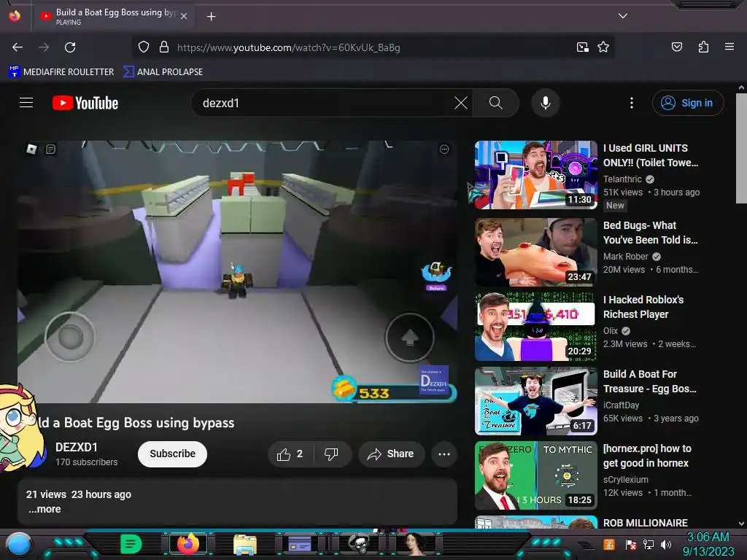747x560 pixels.
Task: Like the video with thumbs up
Action: 290,454
